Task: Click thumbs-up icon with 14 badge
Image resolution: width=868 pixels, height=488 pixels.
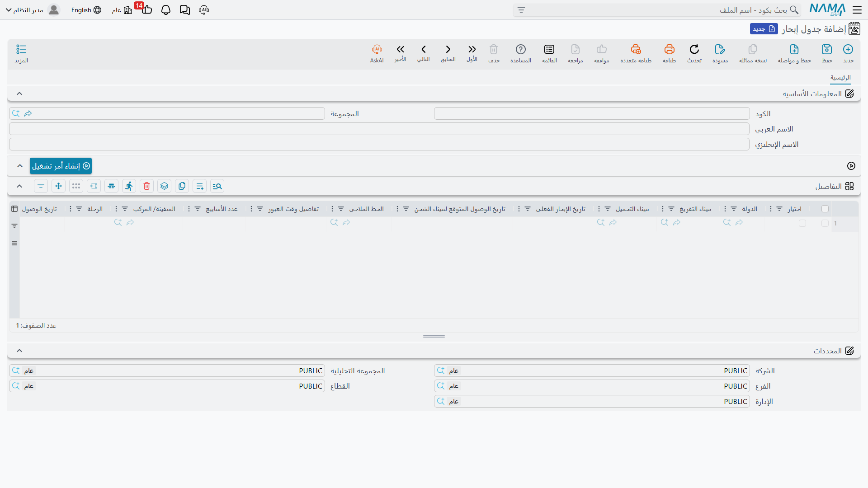Action: 146,9
